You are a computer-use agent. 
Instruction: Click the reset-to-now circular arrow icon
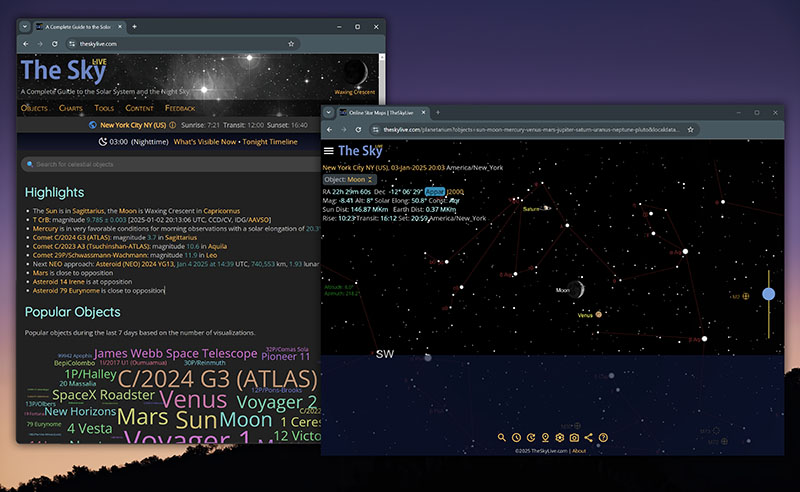click(531, 437)
